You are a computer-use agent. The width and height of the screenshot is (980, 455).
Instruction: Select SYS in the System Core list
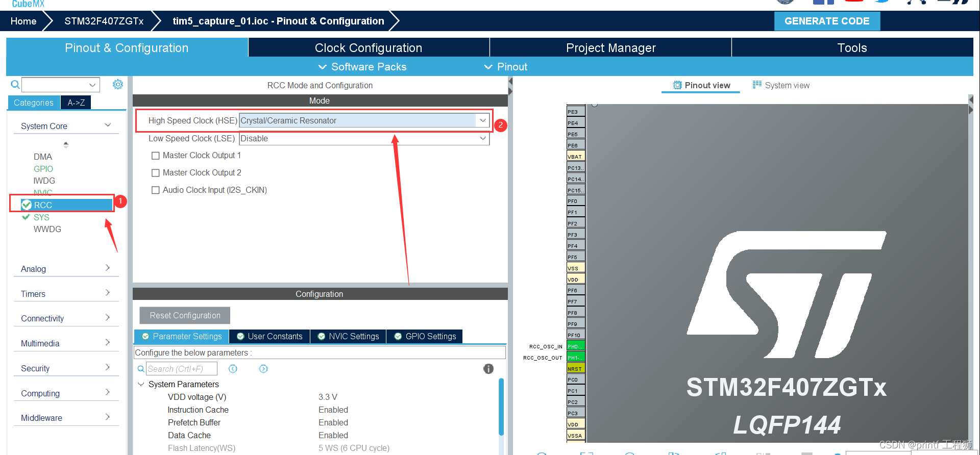(x=41, y=217)
